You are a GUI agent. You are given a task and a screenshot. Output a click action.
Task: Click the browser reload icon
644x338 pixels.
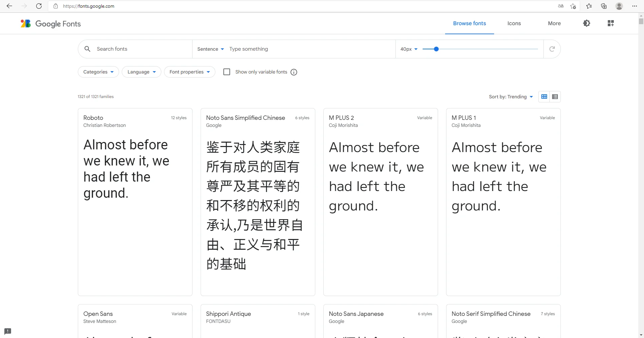[x=39, y=6]
